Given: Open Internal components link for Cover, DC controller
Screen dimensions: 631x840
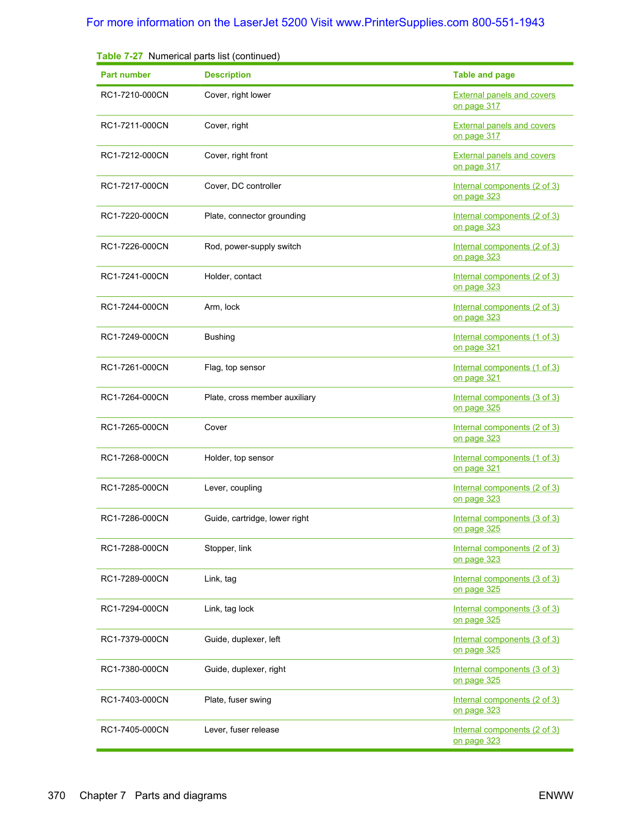Looking at the screenshot, I should pos(506,191).
